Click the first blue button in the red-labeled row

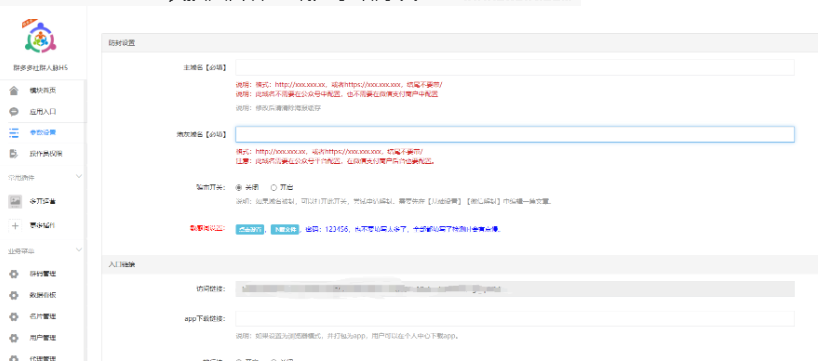250,229
